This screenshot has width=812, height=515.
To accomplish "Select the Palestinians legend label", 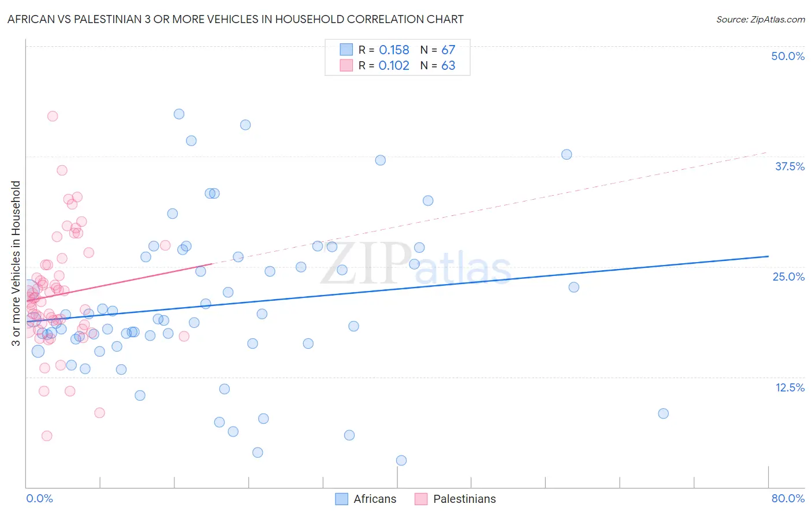I will tap(464, 499).
